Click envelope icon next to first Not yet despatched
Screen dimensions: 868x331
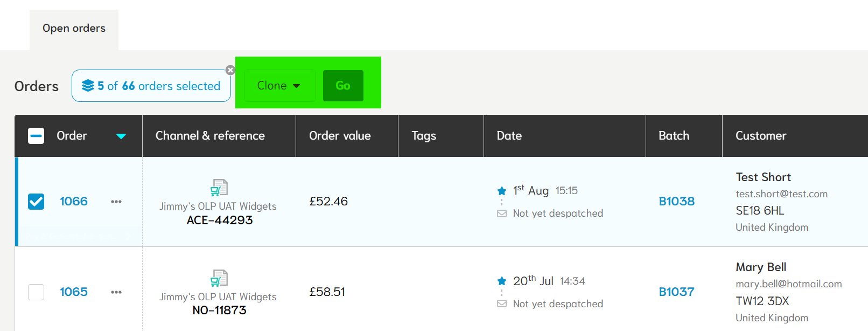502,213
